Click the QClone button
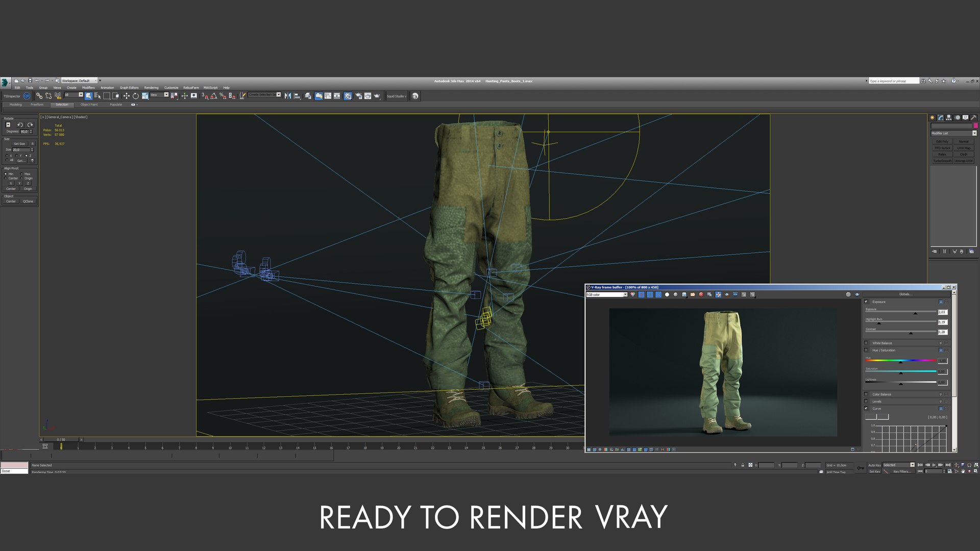 tap(28, 202)
